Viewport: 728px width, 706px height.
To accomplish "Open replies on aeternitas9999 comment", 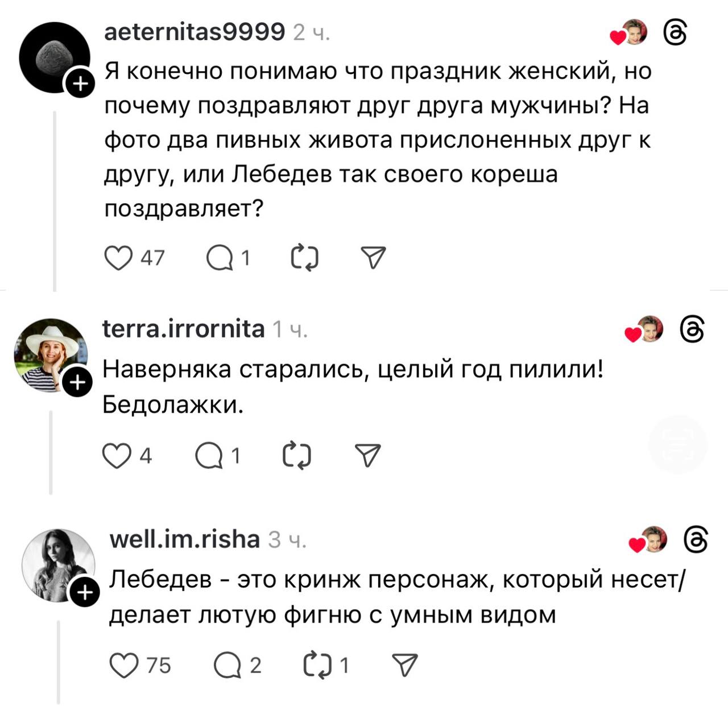I will click(x=220, y=259).
